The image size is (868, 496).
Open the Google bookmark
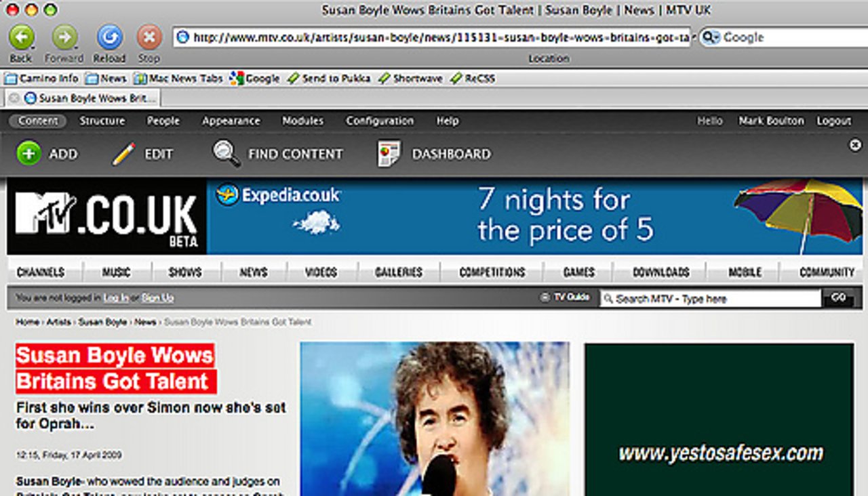pos(255,78)
